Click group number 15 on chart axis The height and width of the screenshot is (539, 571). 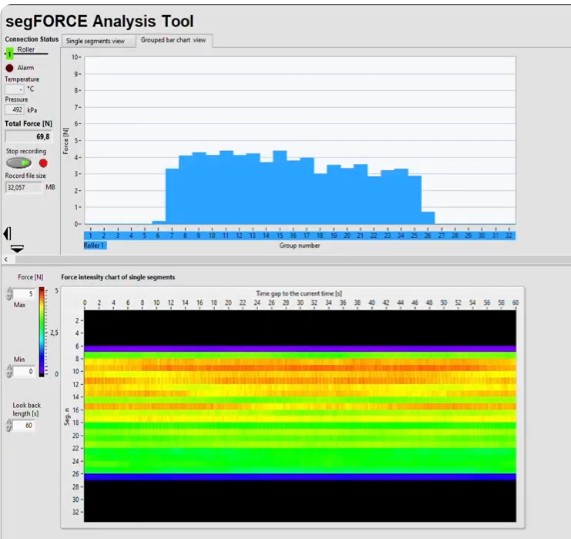280,236
